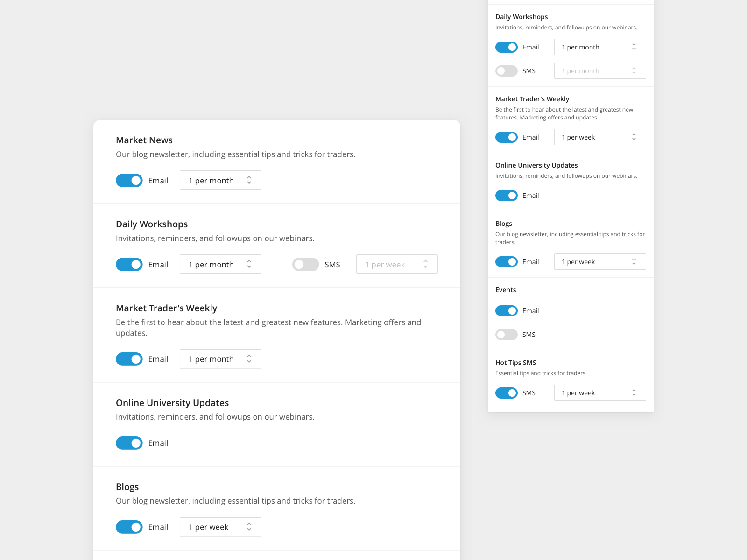Disable Hot Tips SMS toggle
Viewport: 747px width, 560px height.
506,392
